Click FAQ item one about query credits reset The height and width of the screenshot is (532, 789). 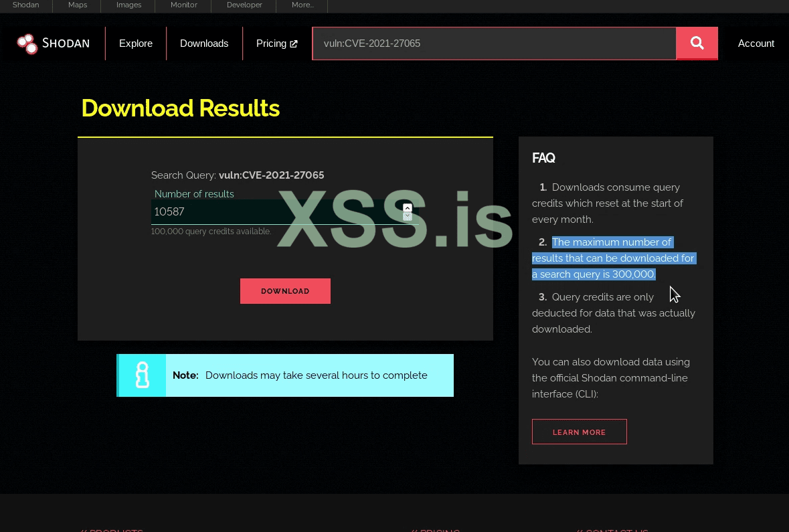[608, 203]
